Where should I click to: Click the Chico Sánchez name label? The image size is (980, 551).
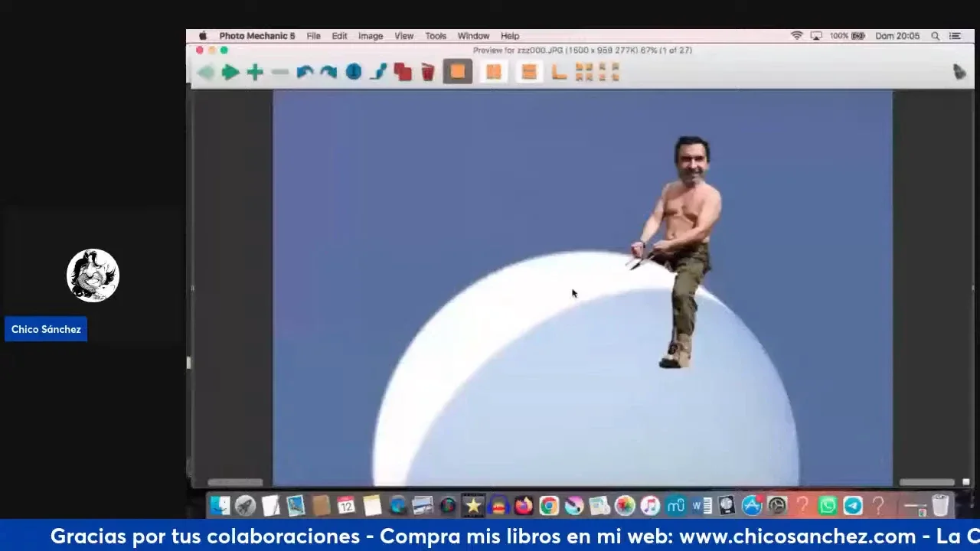[x=46, y=330]
